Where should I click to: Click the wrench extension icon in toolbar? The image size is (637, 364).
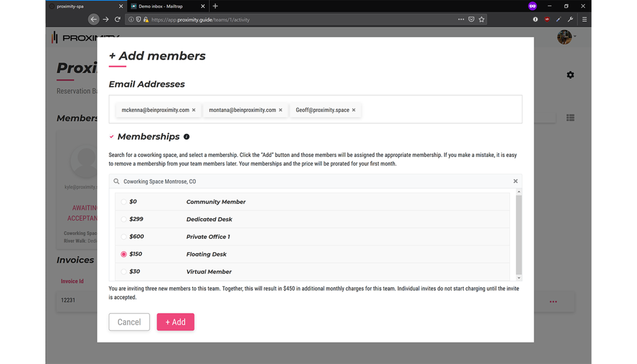(570, 20)
